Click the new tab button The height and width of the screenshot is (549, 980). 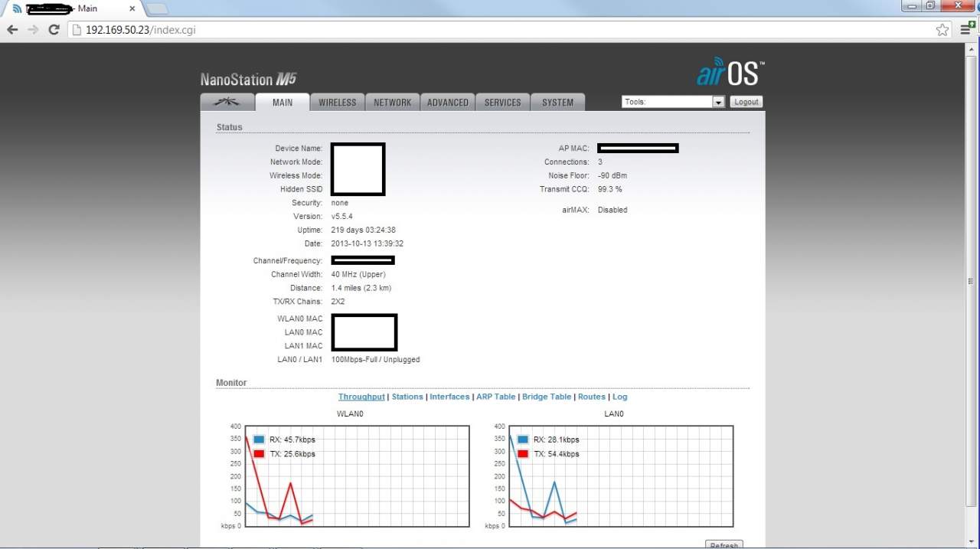[156, 8]
